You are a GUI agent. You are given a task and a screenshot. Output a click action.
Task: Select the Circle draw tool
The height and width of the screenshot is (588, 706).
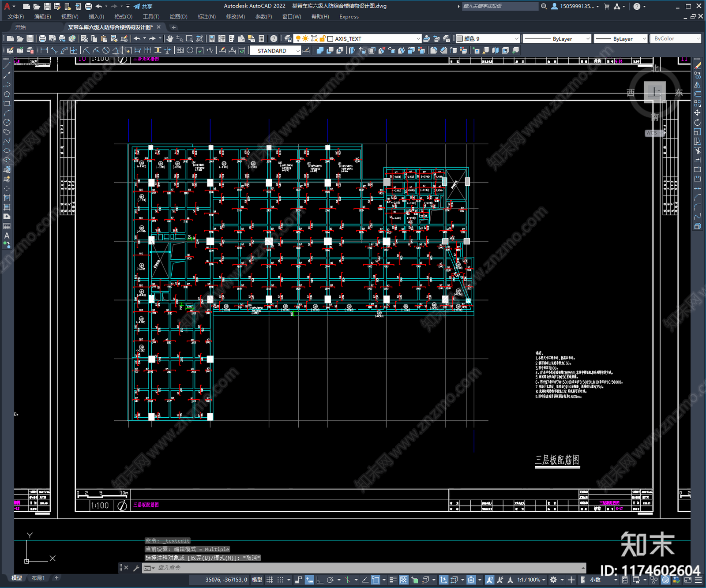[x=7, y=122]
